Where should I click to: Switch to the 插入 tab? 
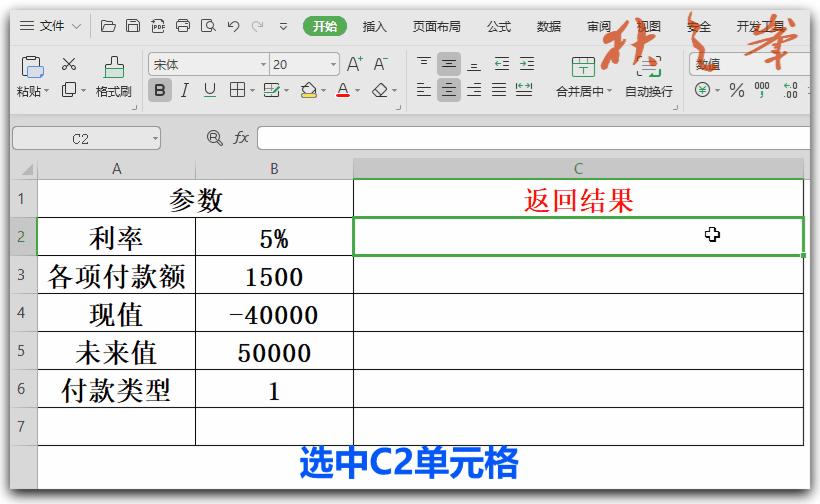point(374,26)
